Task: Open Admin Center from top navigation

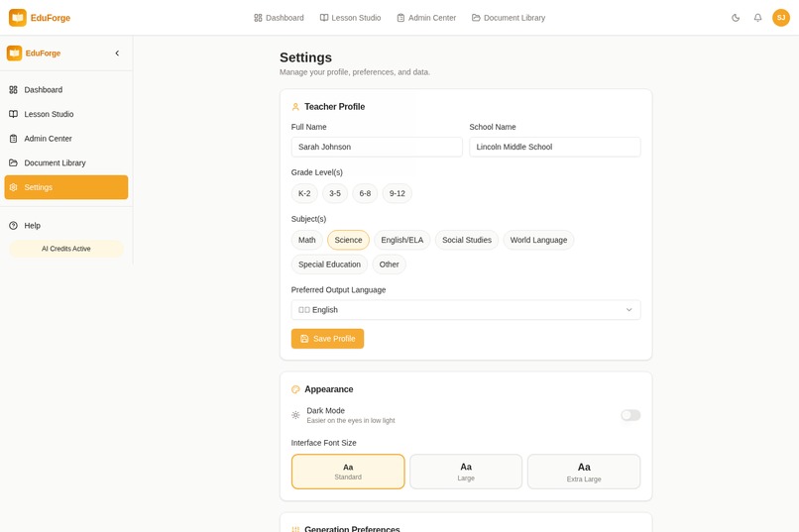Action: click(426, 18)
